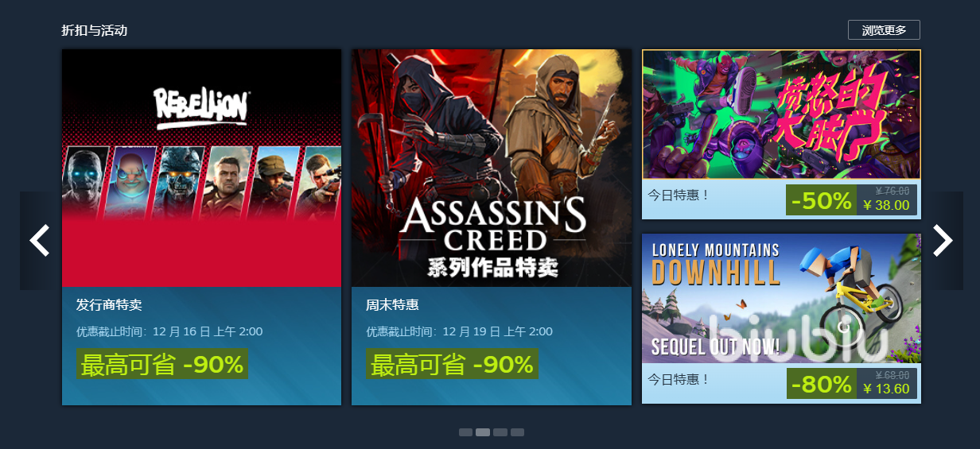This screenshot has width=980, height=449.
Task: Click 最高可省 -90% badge under 周末特惠
Action: pyautogui.click(x=452, y=365)
